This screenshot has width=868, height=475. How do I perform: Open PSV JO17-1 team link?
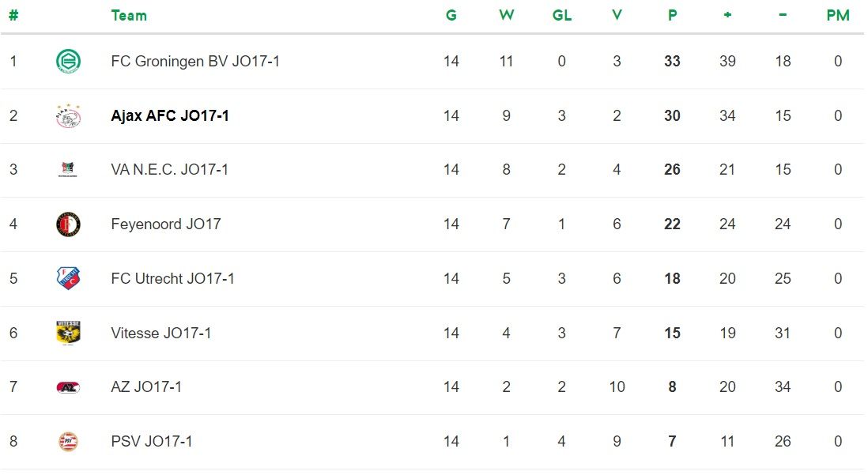pyautogui.click(x=152, y=441)
